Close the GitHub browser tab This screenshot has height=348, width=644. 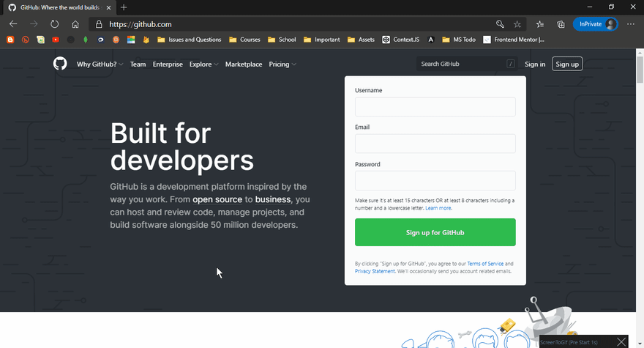(x=108, y=7)
